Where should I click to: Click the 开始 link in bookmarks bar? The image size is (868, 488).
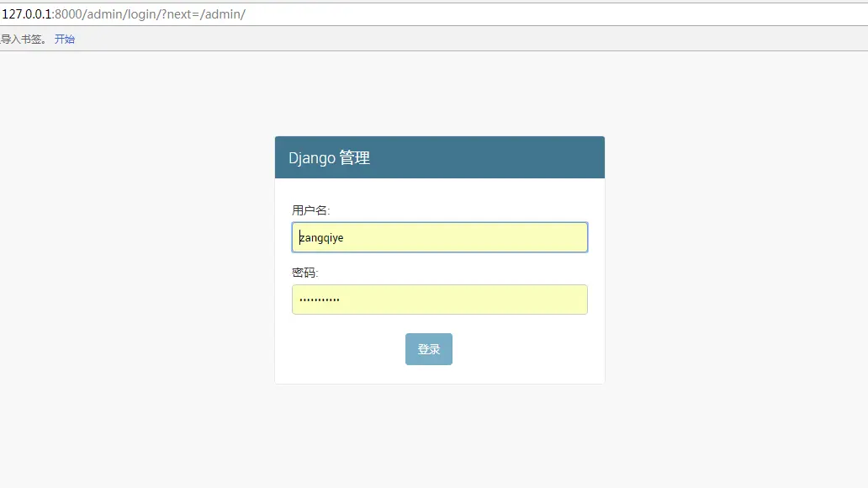tap(64, 39)
